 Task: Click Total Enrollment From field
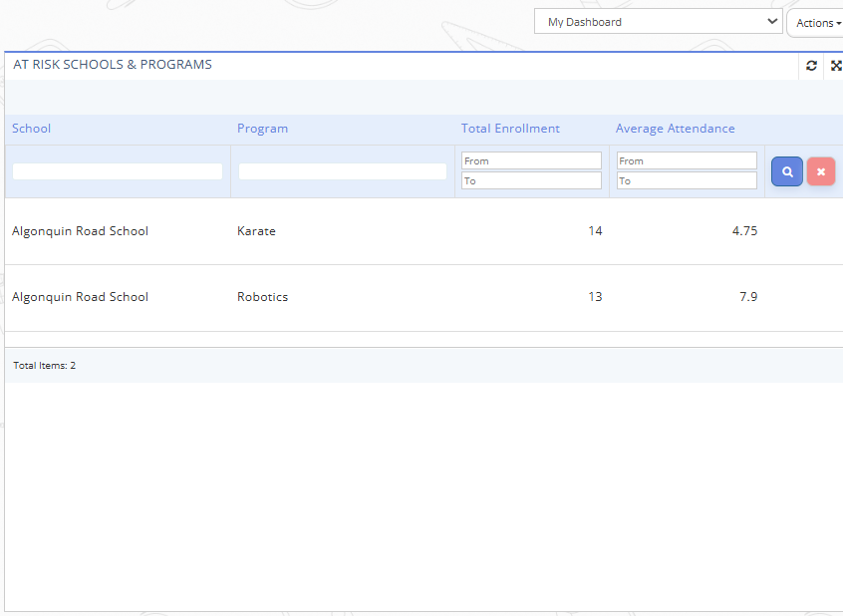531,160
